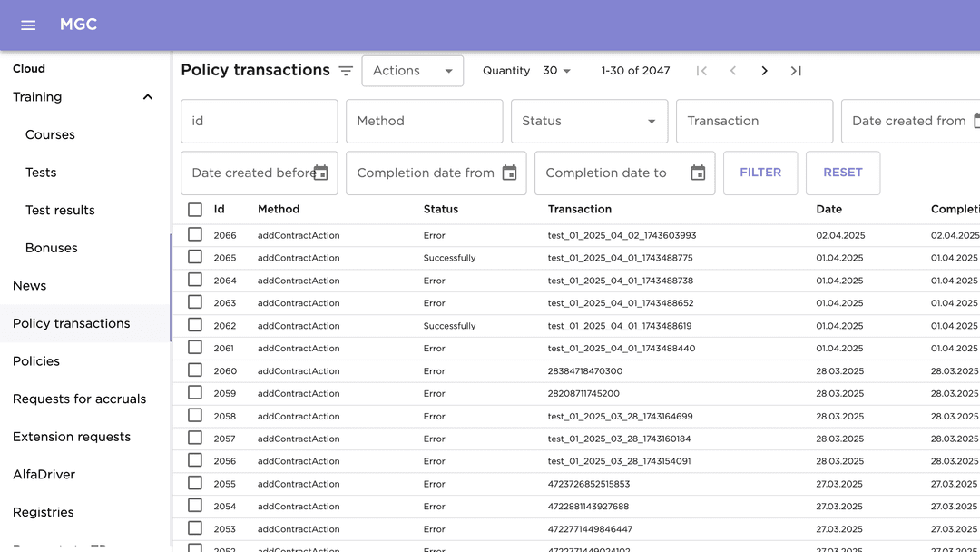Image resolution: width=980 pixels, height=552 pixels.
Task: Open the Status filter dropdown
Action: [x=589, y=122]
